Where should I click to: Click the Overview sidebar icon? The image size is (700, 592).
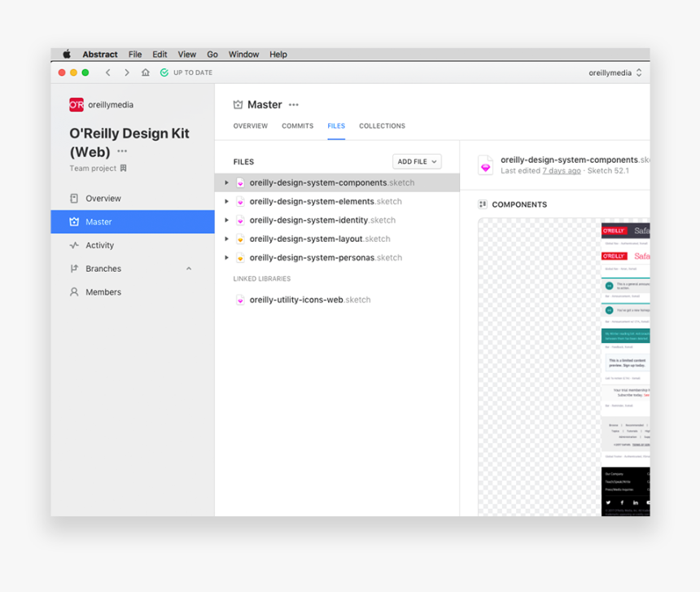[x=74, y=198]
